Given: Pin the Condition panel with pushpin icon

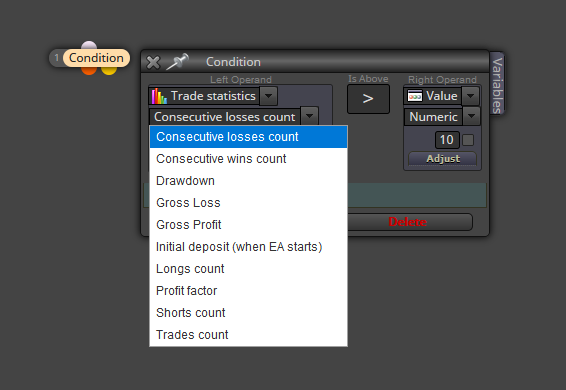Looking at the screenshot, I should 178,62.
